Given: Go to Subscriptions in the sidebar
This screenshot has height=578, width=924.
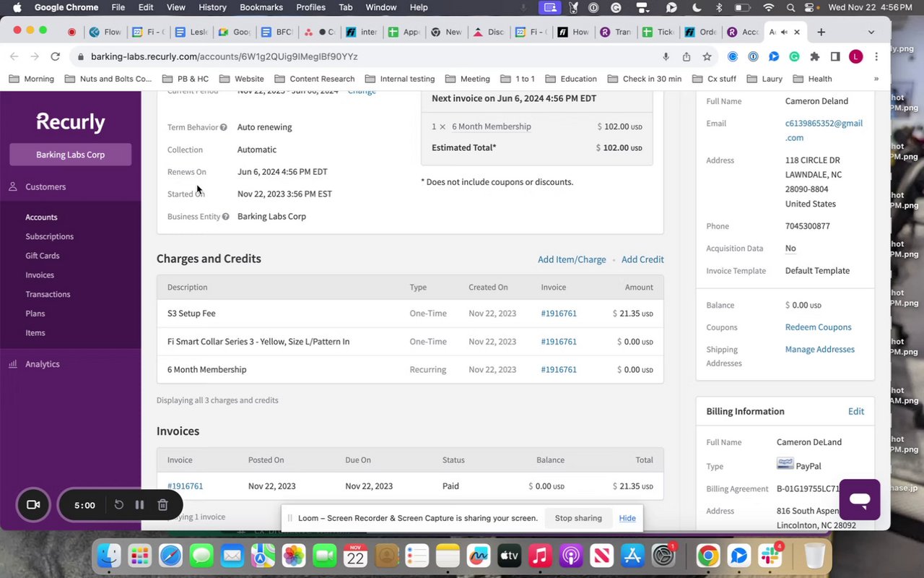Looking at the screenshot, I should coord(49,237).
